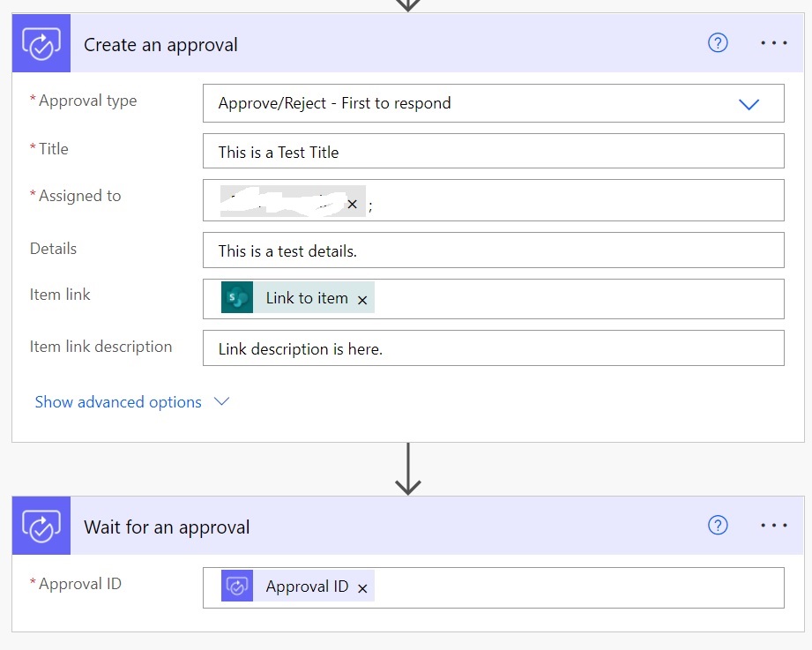Click the Wait for an approval action icon
This screenshot has width=812, height=650.
tap(41, 527)
